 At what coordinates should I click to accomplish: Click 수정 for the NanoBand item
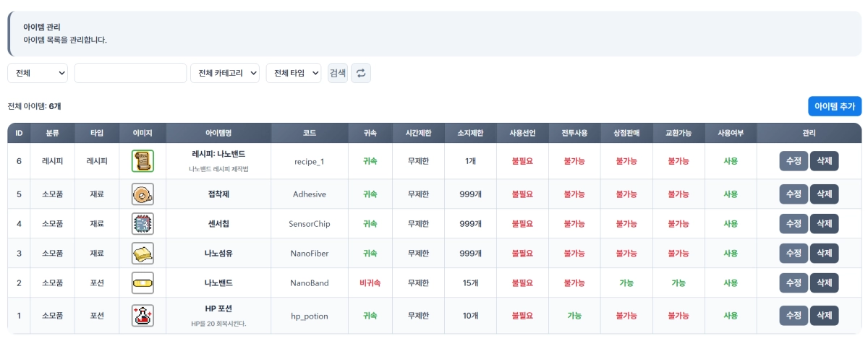point(793,283)
